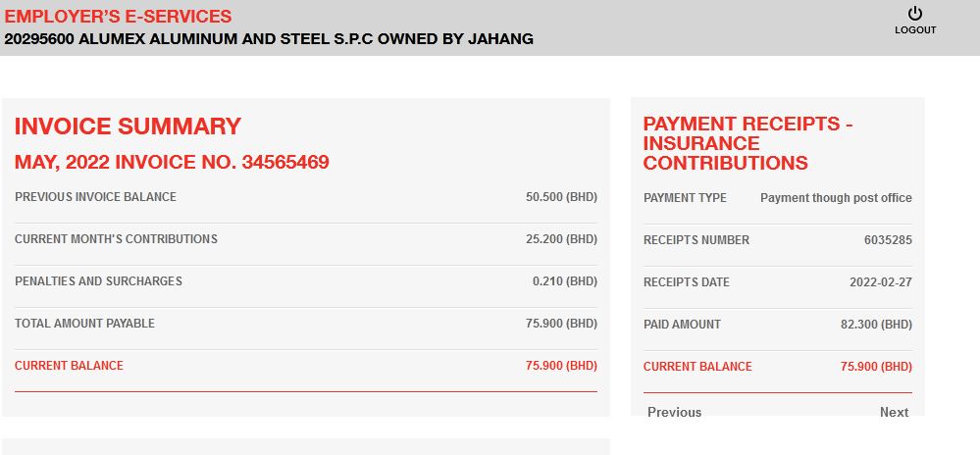
Task: Click the LOGOUT text label
Action: pyautogui.click(x=915, y=30)
